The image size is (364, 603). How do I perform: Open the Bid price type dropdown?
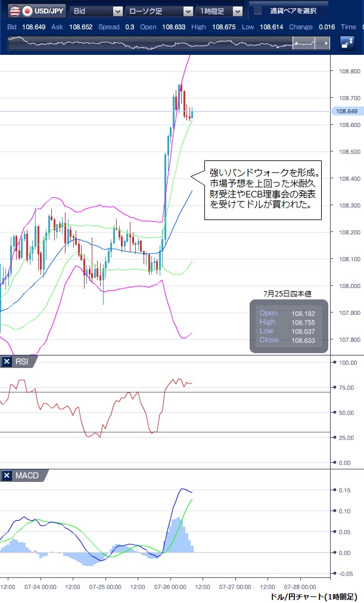pos(117,11)
